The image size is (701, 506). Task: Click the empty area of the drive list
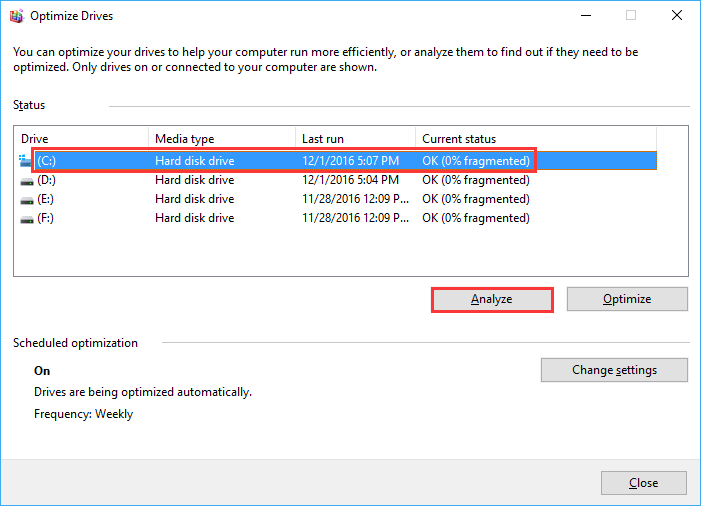point(349,252)
